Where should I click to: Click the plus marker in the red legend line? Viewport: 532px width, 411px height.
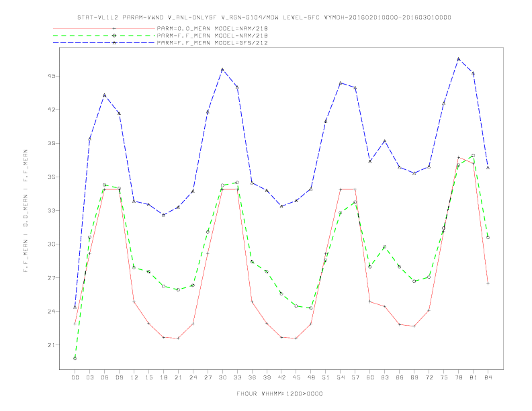114,28
